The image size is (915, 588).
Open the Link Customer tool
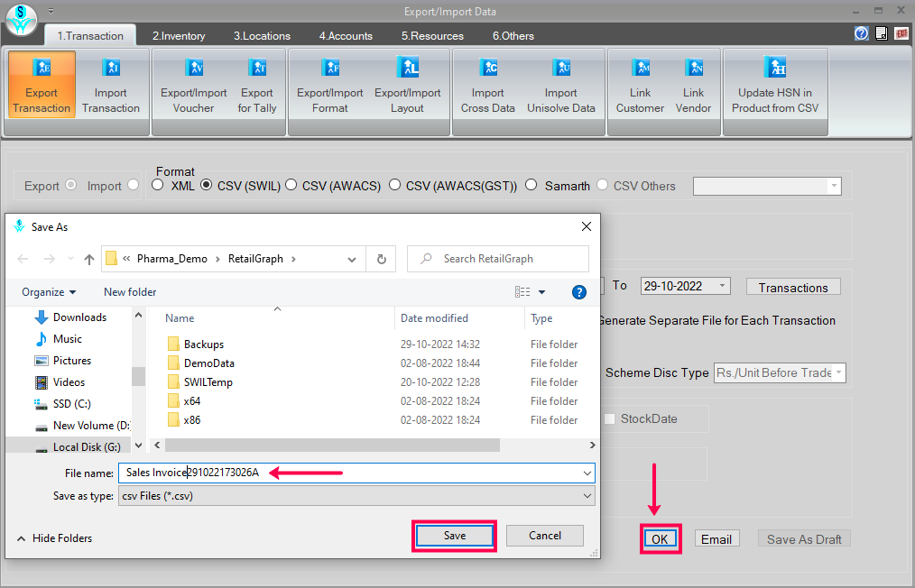click(x=640, y=85)
